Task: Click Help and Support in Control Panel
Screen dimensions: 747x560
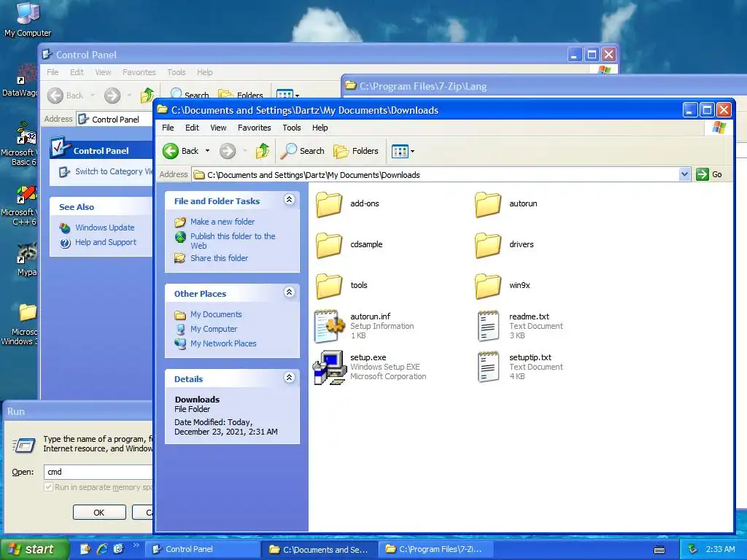Action: pos(105,242)
